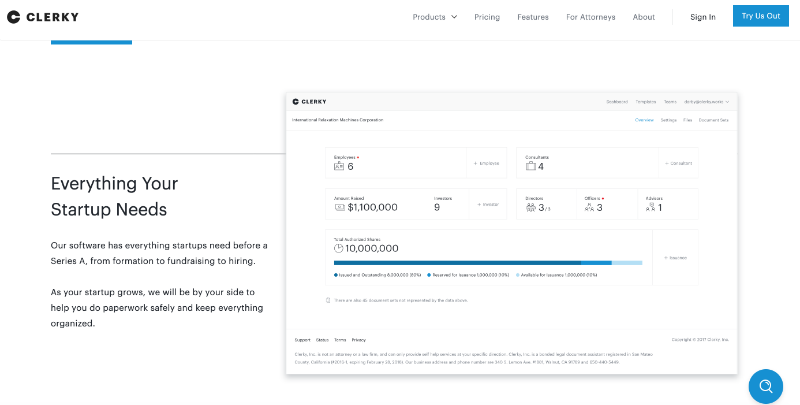Click the Advisors people icon
800x405 pixels.
(x=650, y=207)
